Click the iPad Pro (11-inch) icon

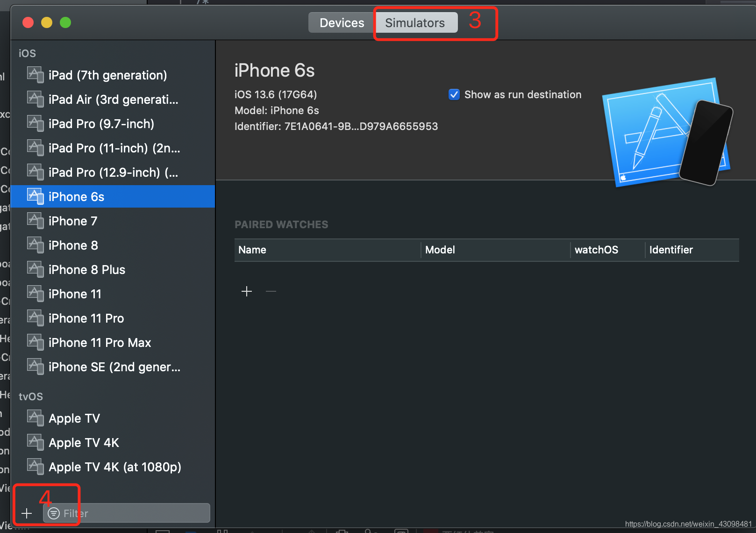(x=36, y=148)
